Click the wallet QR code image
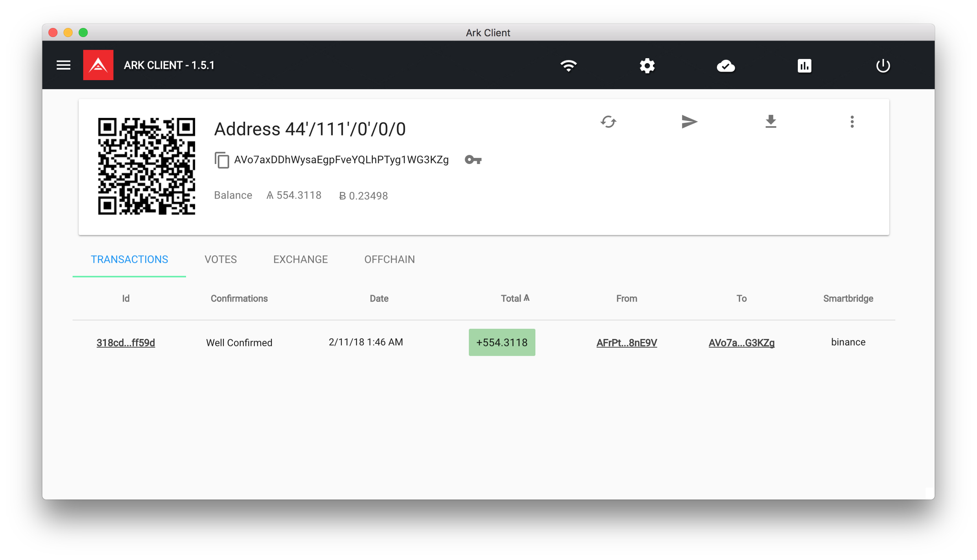 147,166
